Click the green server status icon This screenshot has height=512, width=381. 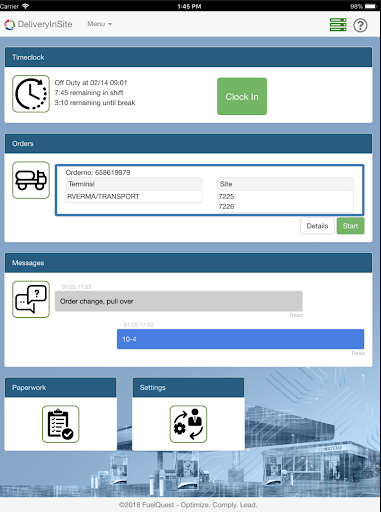pyautogui.click(x=338, y=25)
